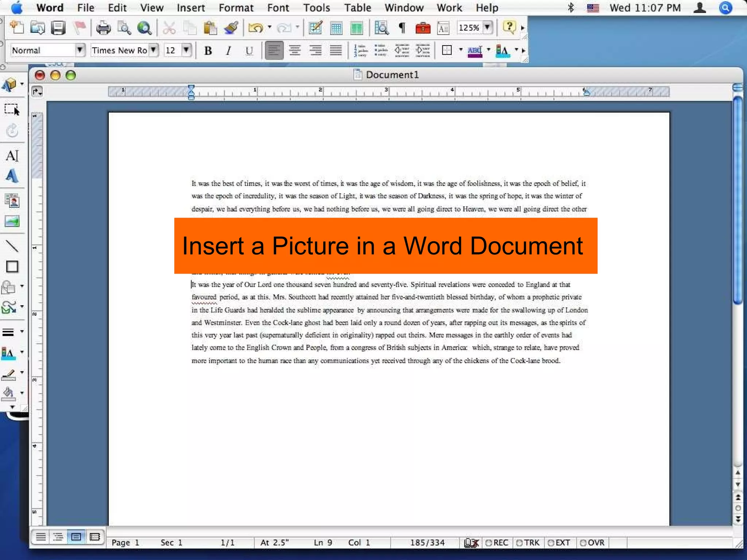Viewport: 747px width, 560px height.
Task: Toggle Bold formatting button
Action: (x=208, y=51)
